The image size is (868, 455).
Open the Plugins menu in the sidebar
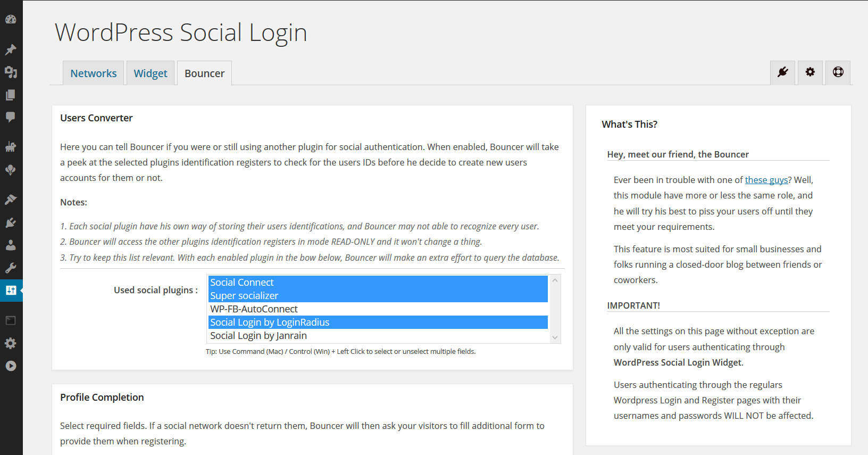pos(11,222)
